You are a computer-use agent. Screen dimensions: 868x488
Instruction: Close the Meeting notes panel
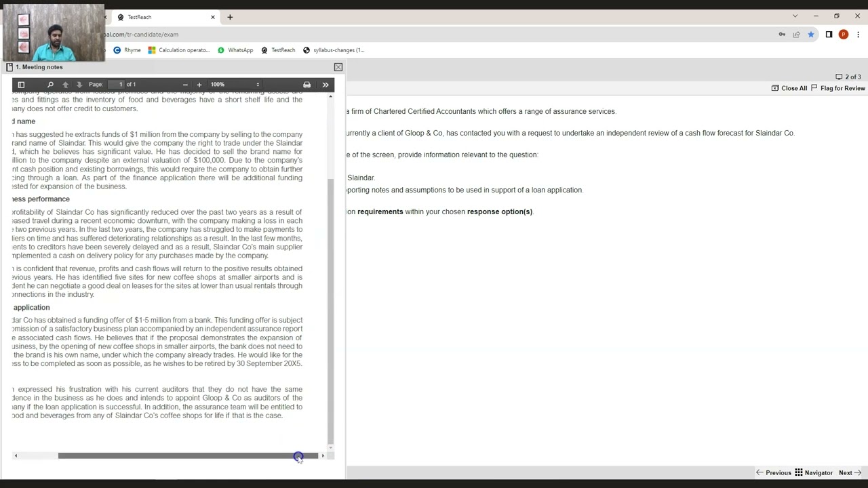(338, 67)
